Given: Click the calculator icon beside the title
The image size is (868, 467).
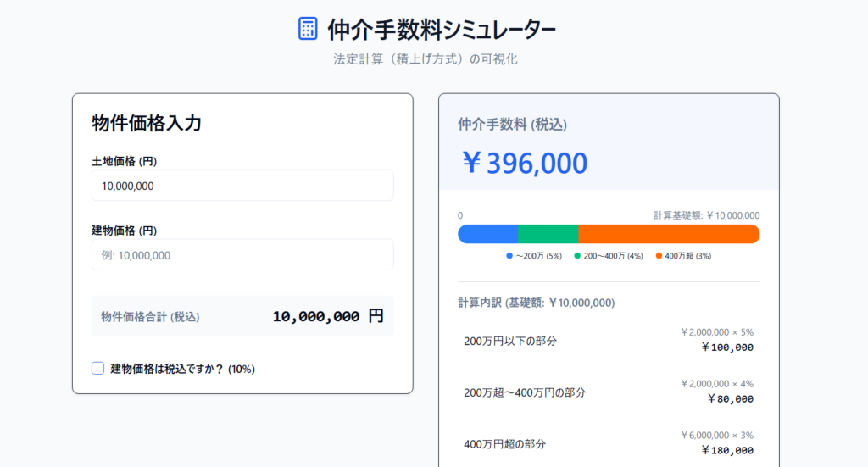Looking at the screenshot, I should point(308,28).
